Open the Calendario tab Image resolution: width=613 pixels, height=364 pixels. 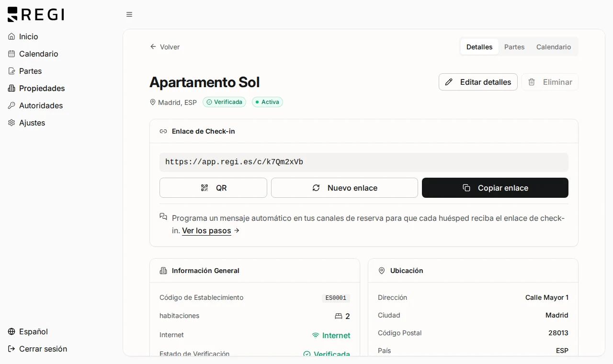tap(554, 47)
